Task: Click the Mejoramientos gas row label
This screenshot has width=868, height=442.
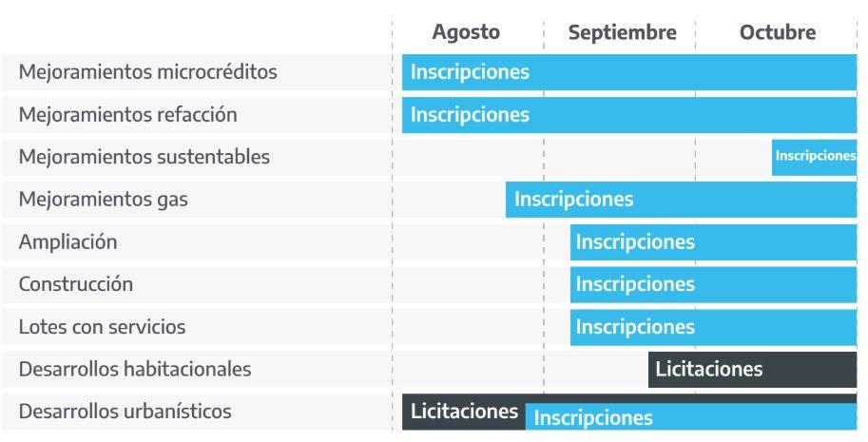Action: (103, 200)
